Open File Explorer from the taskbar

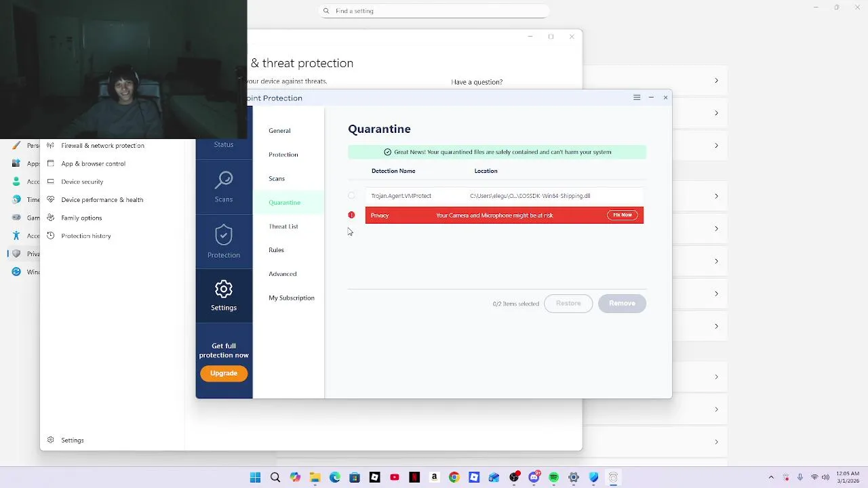(x=315, y=478)
